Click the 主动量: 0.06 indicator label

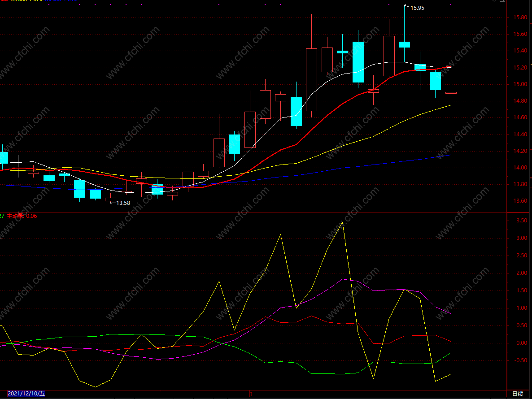[x=22, y=216]
